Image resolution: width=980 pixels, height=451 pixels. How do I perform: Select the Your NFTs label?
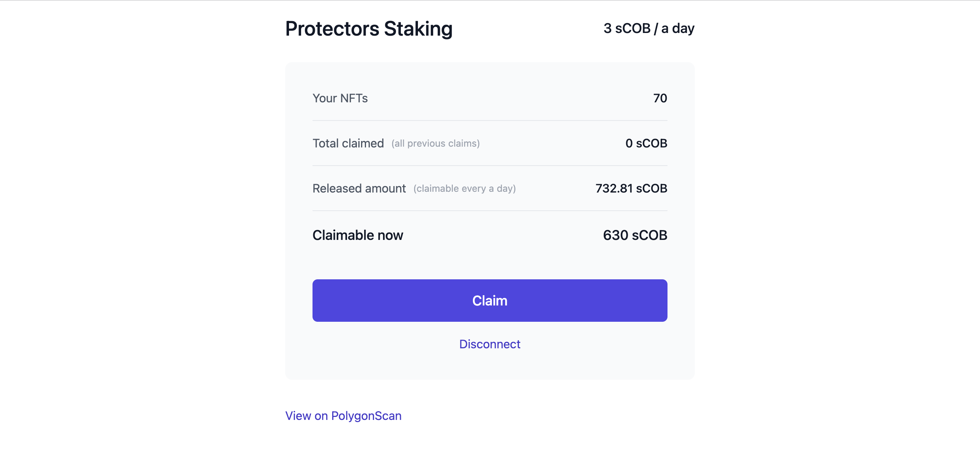point(340,98)
